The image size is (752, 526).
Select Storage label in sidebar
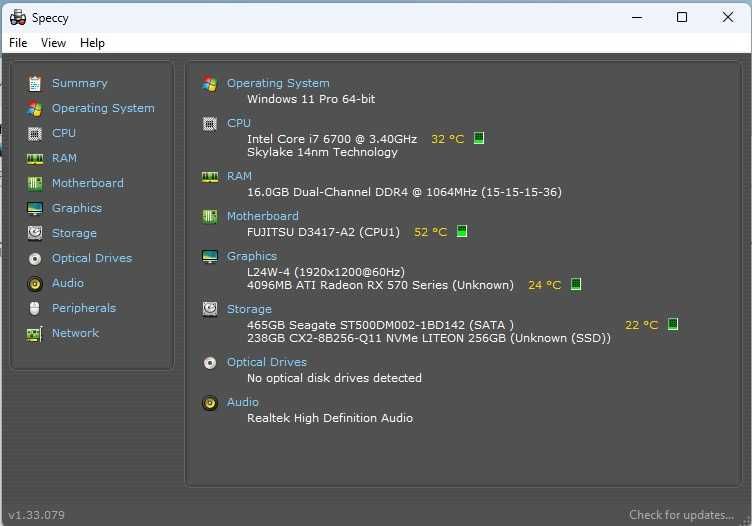[74, 233]
